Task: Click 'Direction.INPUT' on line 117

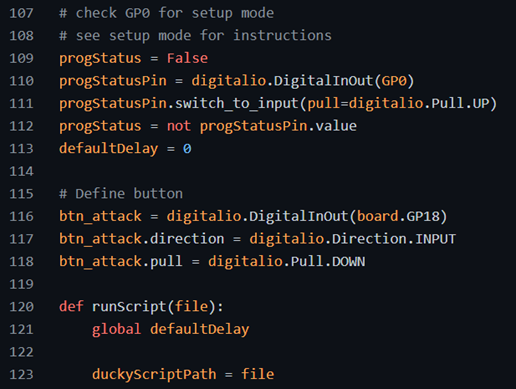Action: 394,239
